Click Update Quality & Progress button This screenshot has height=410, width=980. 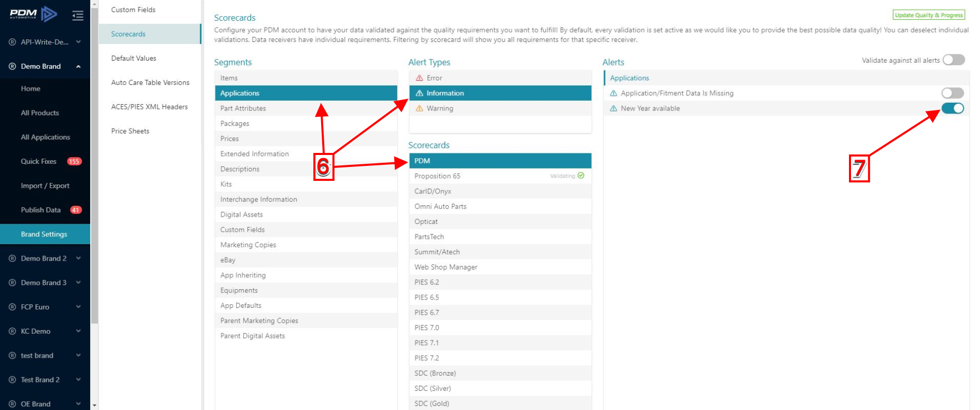[929, 15]
